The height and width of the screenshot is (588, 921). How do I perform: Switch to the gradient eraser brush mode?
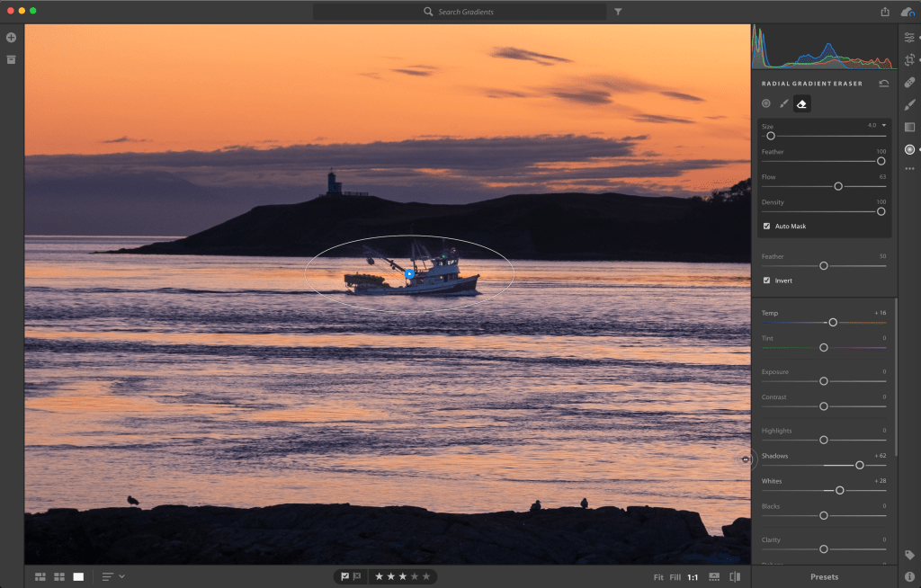click(x=802, y=103)
